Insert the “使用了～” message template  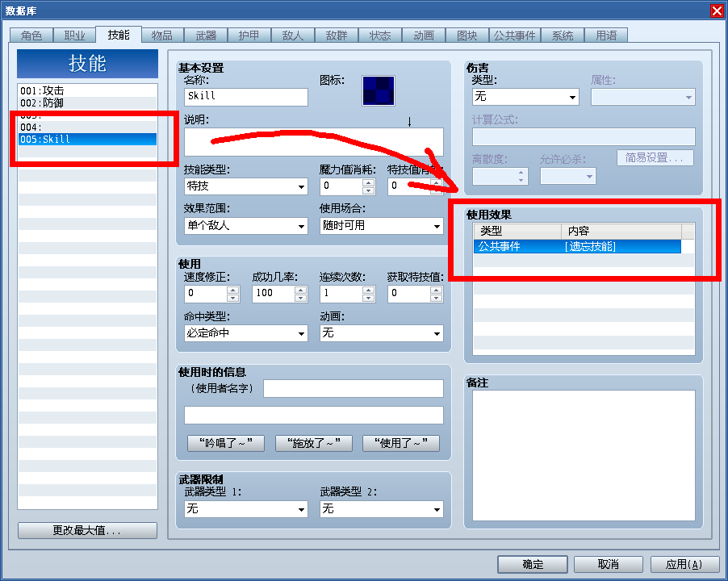401,443
